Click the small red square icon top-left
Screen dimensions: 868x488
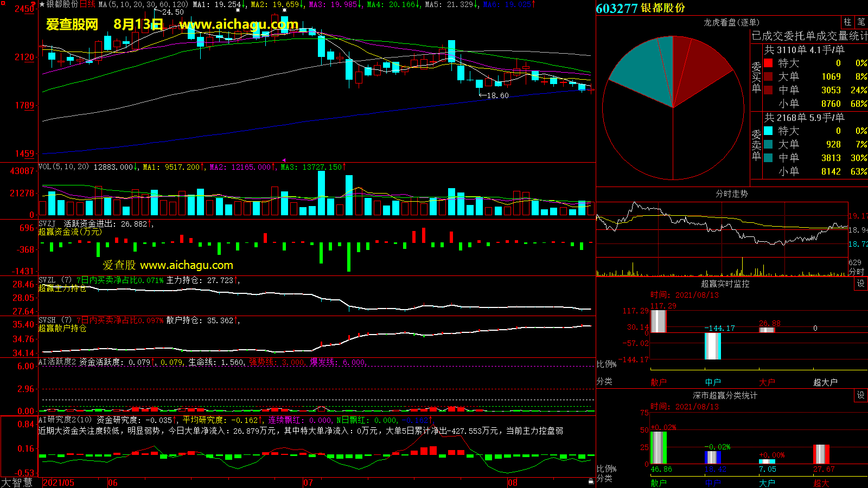[x=3, y=4]
